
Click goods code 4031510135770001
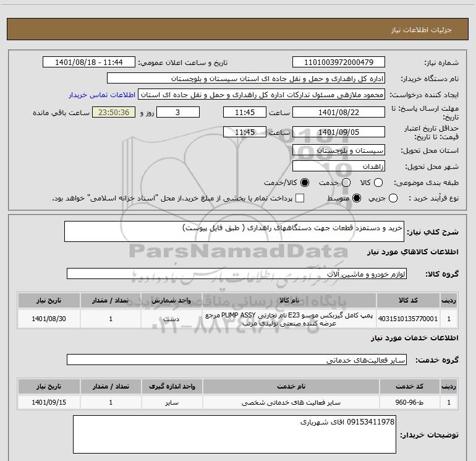point(408,319)
